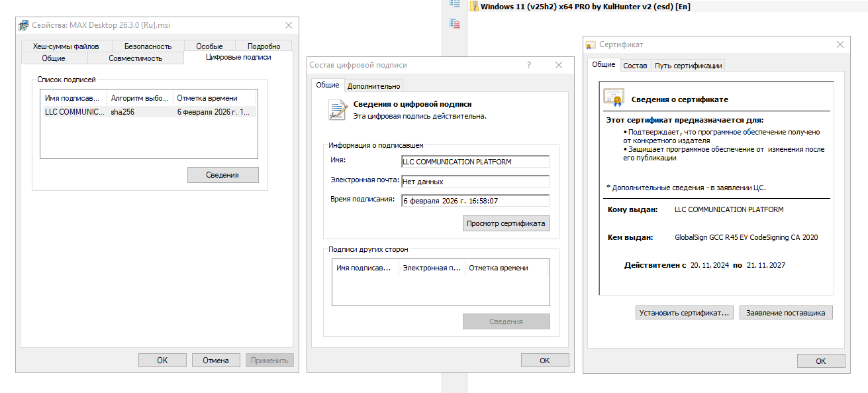Switch to the Хеш-суммы файлов tab
Screen dimensions: 868x393
66,46
